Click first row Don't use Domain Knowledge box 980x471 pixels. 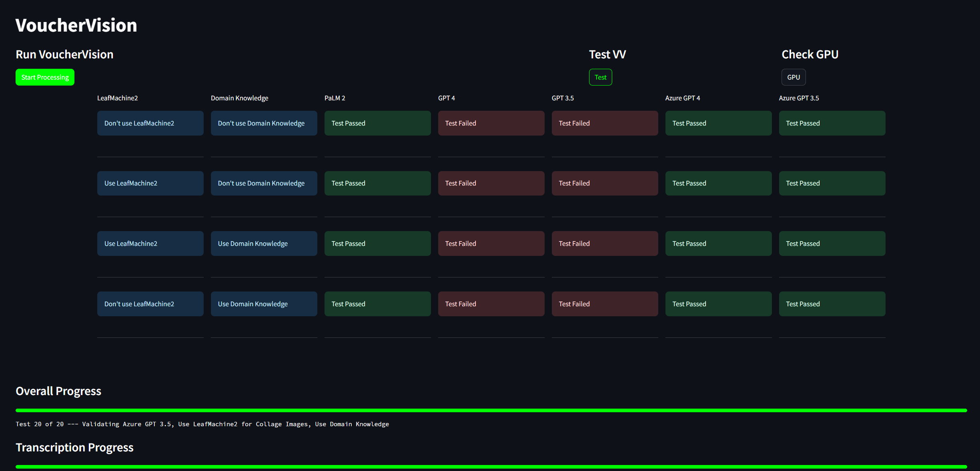(x=264, y=123)
